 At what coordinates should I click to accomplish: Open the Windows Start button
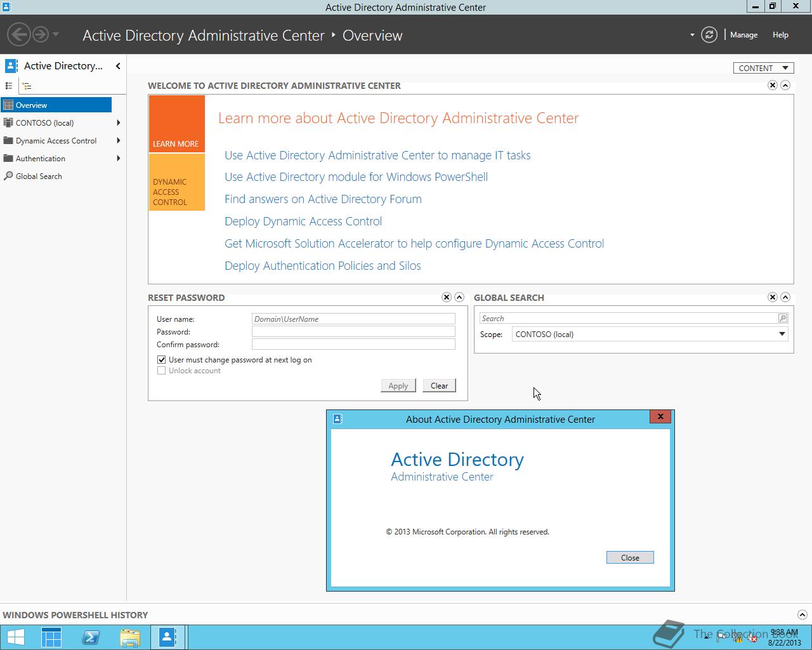tap(15, 637)
